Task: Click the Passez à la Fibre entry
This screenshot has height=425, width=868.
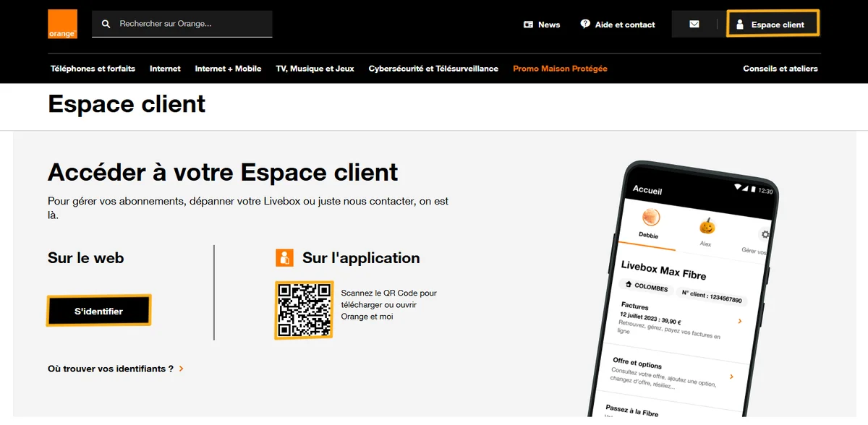Action: click(x=632, y=411)
